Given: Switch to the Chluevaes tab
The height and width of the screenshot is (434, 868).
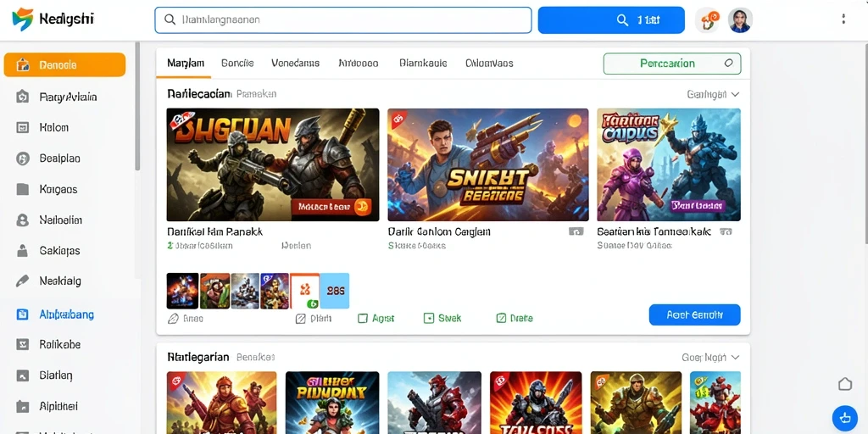Looking at the screenshot, I should pyautogui.click(x=489, y=63).
